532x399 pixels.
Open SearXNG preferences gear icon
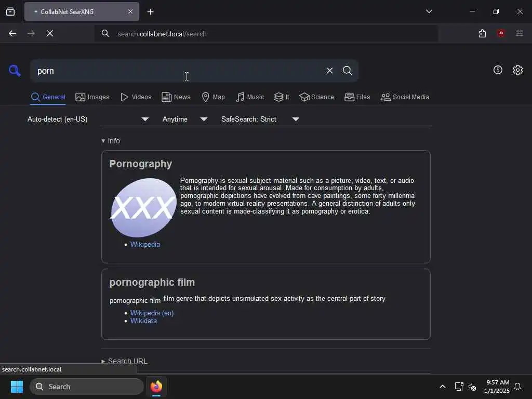(x=517, y=70)
